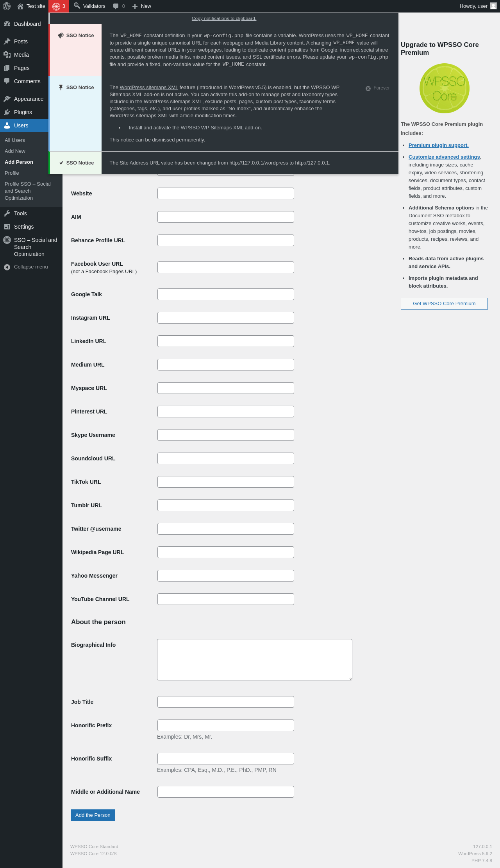
Task: Open Add New user submenu item
Action: [x=15, y=151]
